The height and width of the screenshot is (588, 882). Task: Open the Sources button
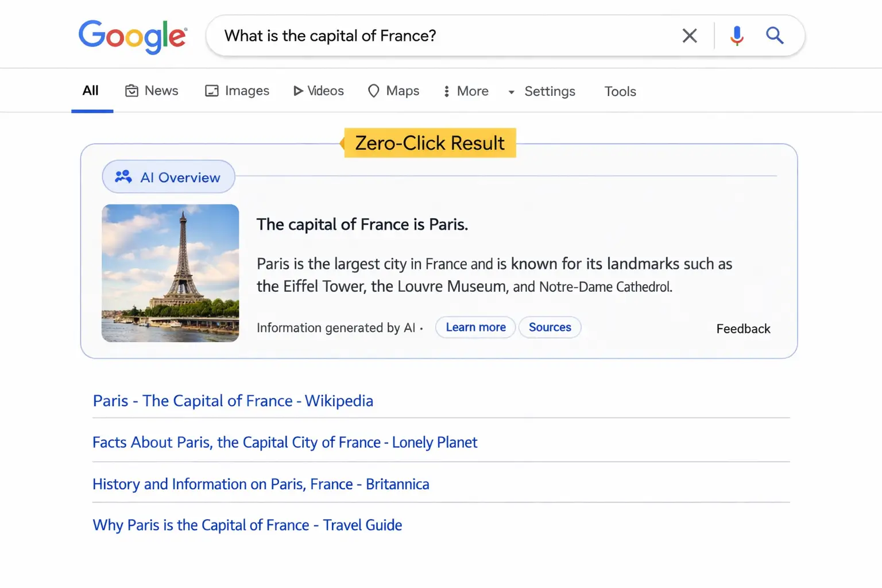click(x=550, y=327)
